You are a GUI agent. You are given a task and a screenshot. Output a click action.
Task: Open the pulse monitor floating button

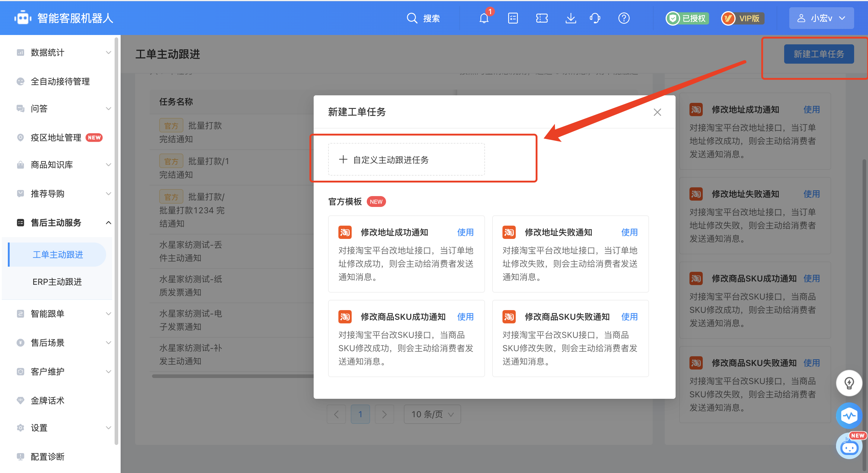[x=849, y=415]
